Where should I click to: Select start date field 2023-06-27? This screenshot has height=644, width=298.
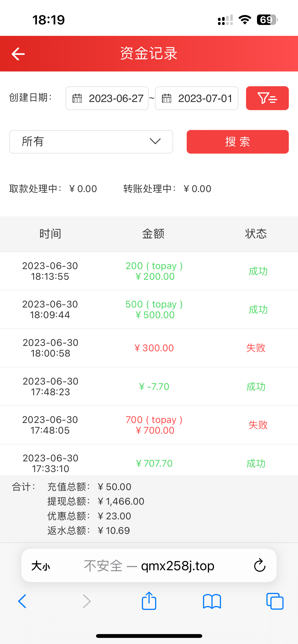point(116,98)
